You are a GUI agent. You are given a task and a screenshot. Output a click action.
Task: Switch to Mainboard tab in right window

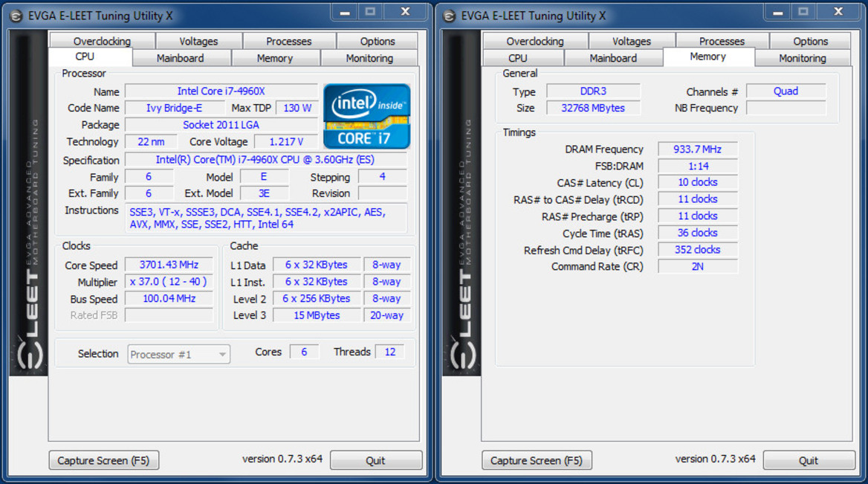pyautogui.click(x=613, y=58)
